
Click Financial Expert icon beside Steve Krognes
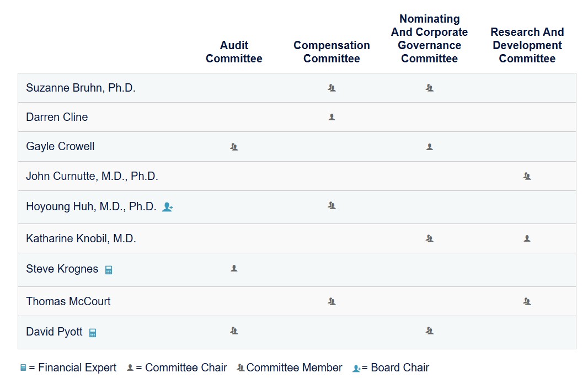[x=108, y=270]
